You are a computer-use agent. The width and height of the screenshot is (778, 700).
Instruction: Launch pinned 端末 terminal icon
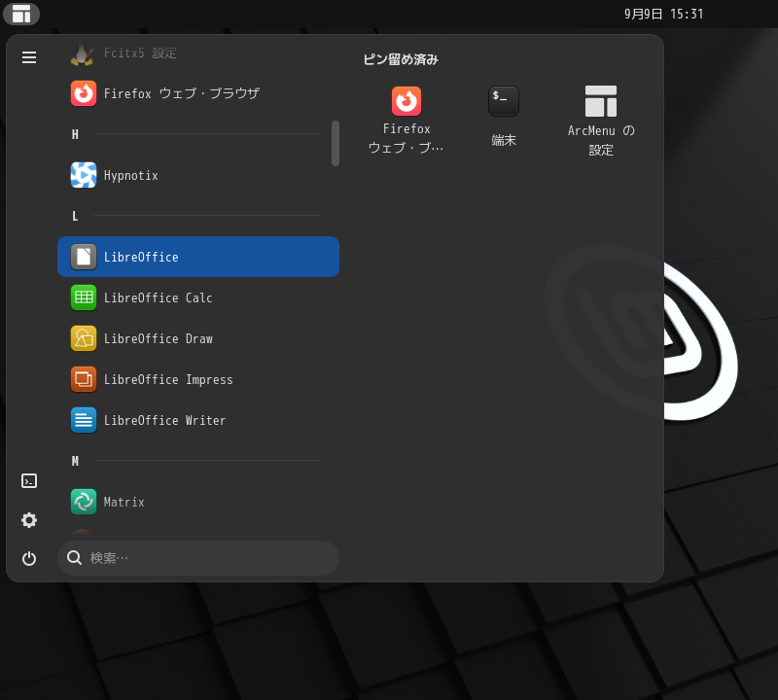tap(504, 101)
